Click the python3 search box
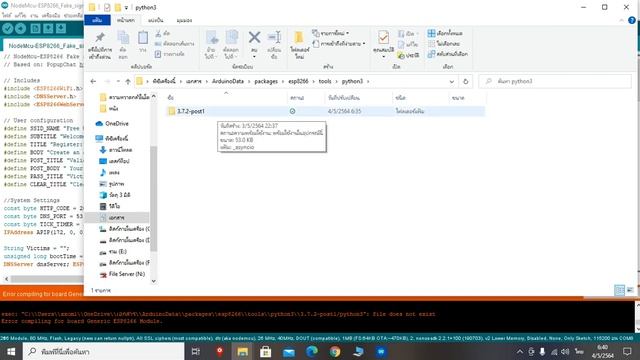 pyautogui.click(x=555, y=82)
